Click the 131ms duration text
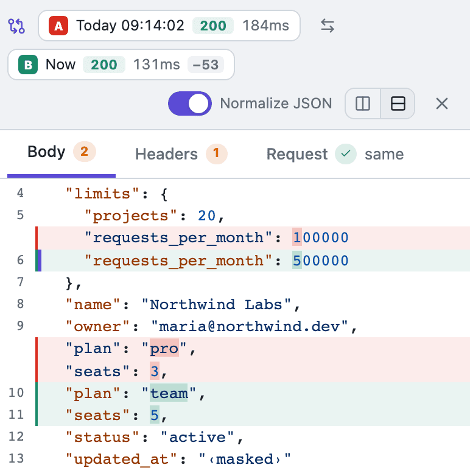This screenshot has height=476, width=470. pos(156,65)
